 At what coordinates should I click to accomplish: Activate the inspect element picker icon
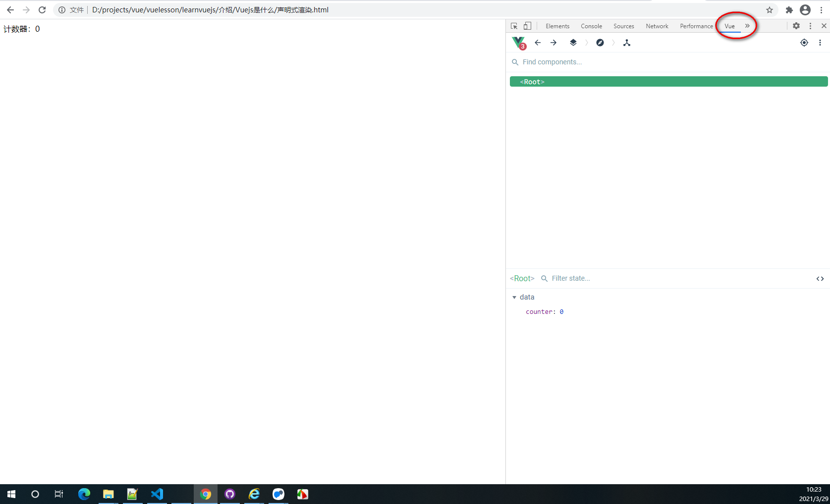[514, 26]
